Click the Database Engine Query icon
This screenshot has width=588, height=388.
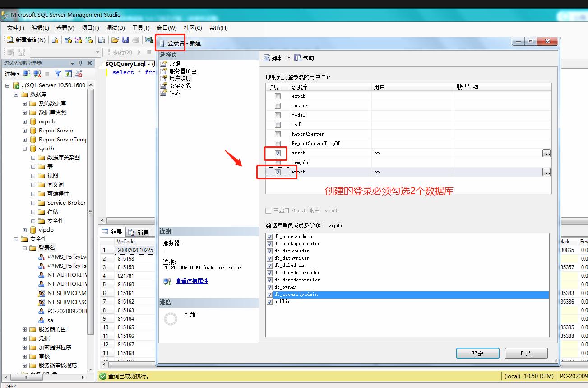coord(55,40)
